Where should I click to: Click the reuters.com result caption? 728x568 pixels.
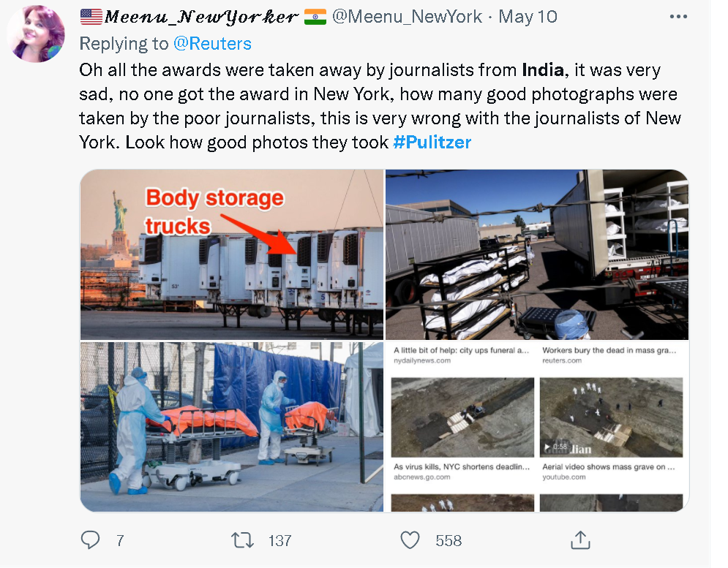pyautogui.click(x=609, y=351)
